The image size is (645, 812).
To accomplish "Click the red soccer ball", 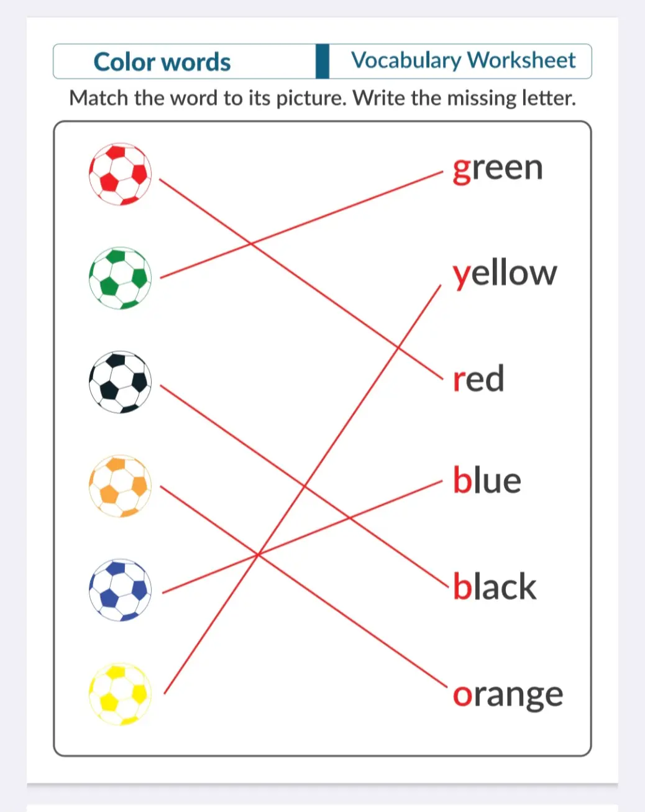I will tap(120, 174).
